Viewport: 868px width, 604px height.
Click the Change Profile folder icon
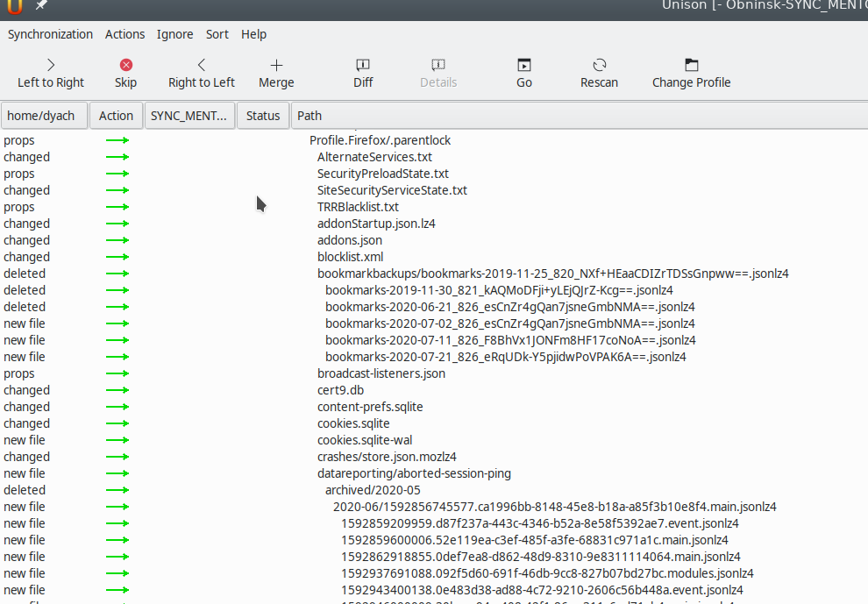click(x=692, y=65)
